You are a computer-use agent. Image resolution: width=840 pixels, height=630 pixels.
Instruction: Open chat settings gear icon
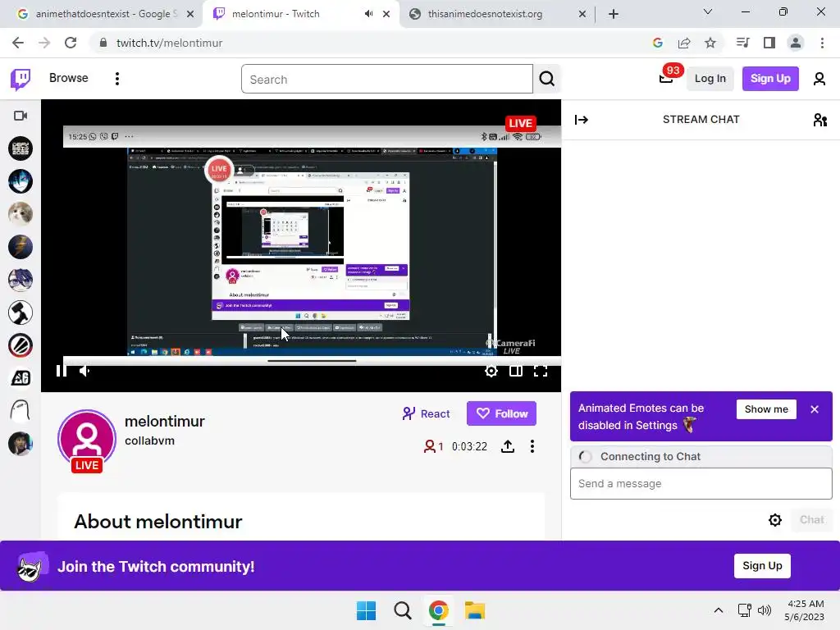[774, 519]
